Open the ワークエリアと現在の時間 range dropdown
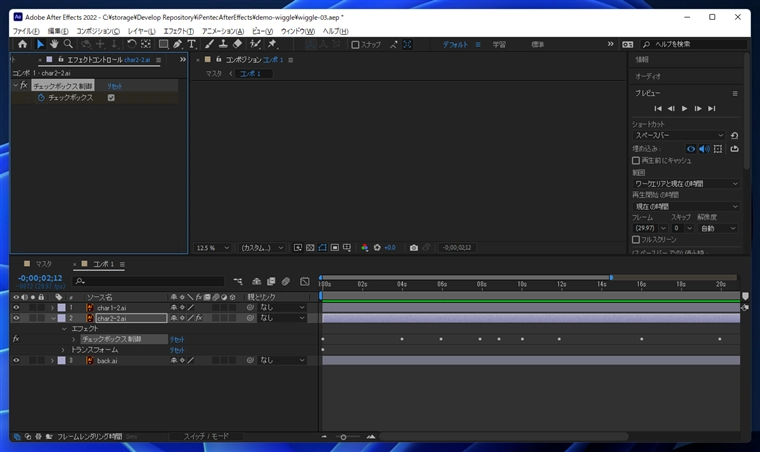Viewport: 760px width, 452px height. pyautogui.click(x=686, y=184)
